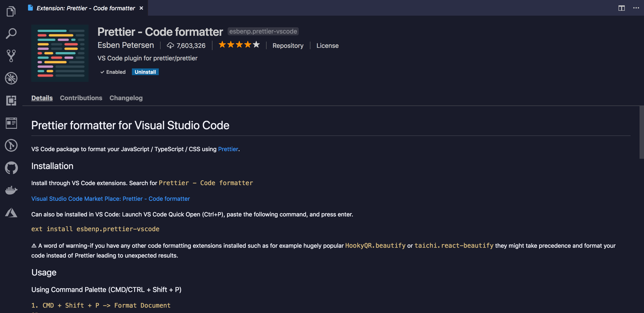Uninstall the Prettier extension
Screen dimensions: 644x313
click(x=145, y=72)
